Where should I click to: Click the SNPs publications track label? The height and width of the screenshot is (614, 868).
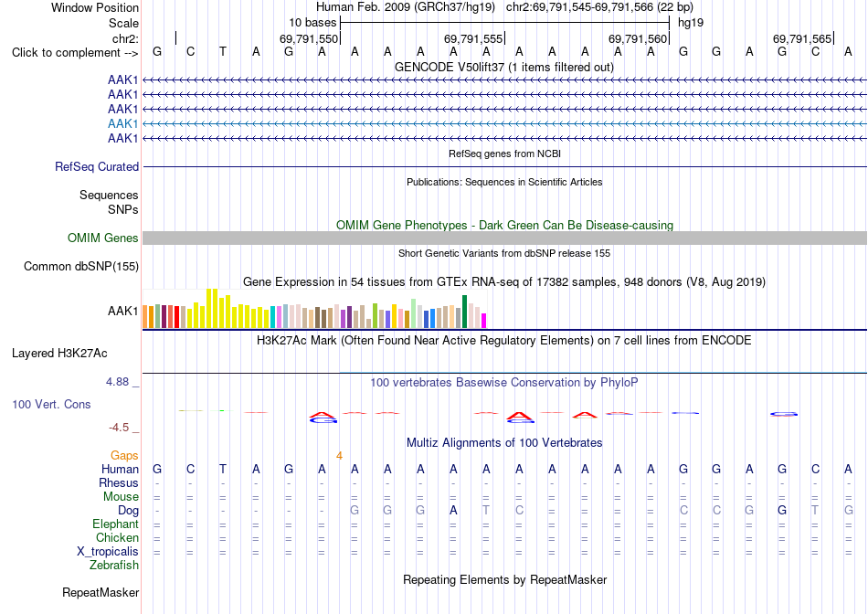pyautogui.click(x=123, y=210)
